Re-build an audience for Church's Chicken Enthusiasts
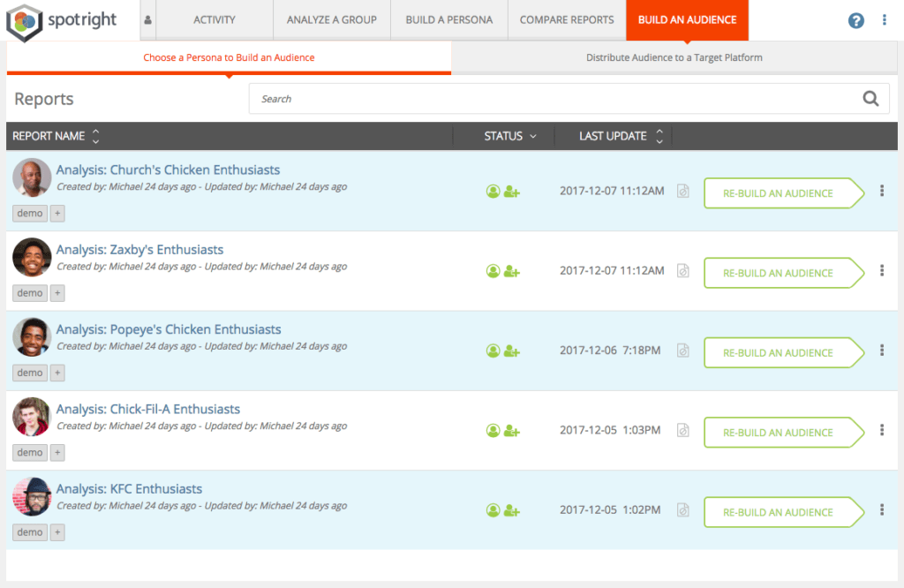This screenshot has height=588, width=904. pos(784,193)
